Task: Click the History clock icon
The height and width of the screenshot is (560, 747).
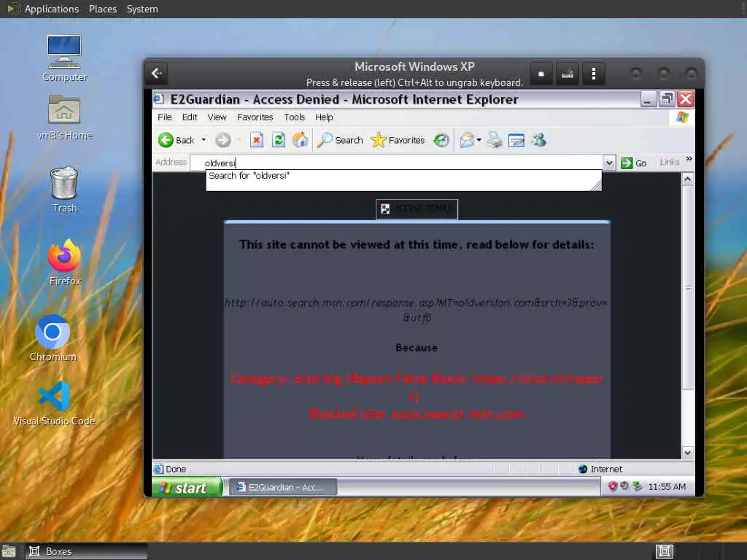Action: [441, 140]
